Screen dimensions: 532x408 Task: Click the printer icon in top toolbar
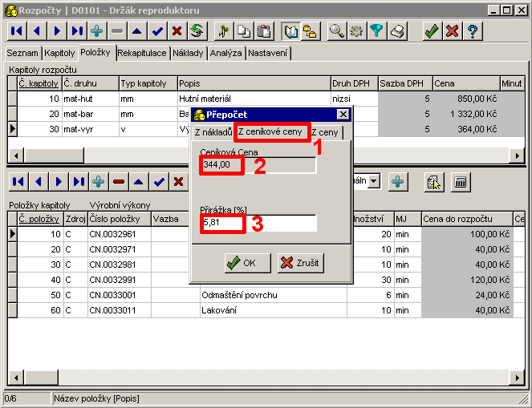click(x=397, y=31)
